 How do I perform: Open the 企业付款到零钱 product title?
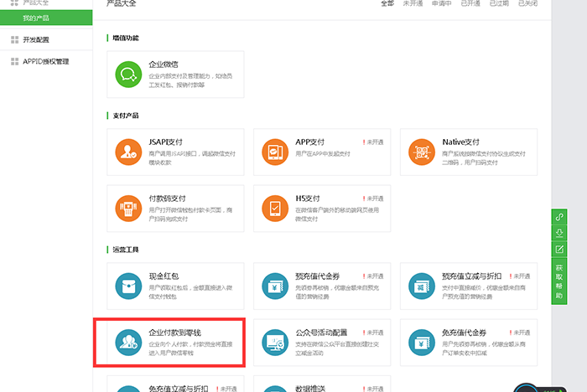coord(174,333)
